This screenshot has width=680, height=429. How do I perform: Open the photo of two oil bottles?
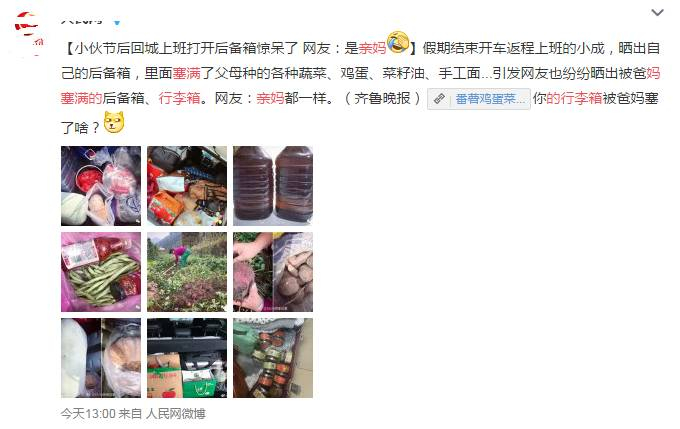(x=273, y=186)
